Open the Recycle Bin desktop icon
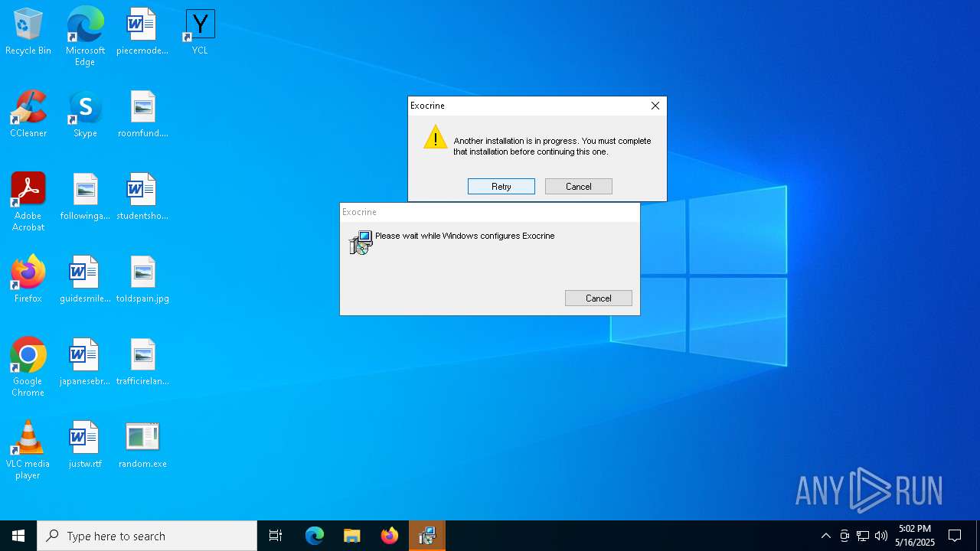The height and width of the screenshot is (551, 980). pyautogui.click(x=28, y=32)
